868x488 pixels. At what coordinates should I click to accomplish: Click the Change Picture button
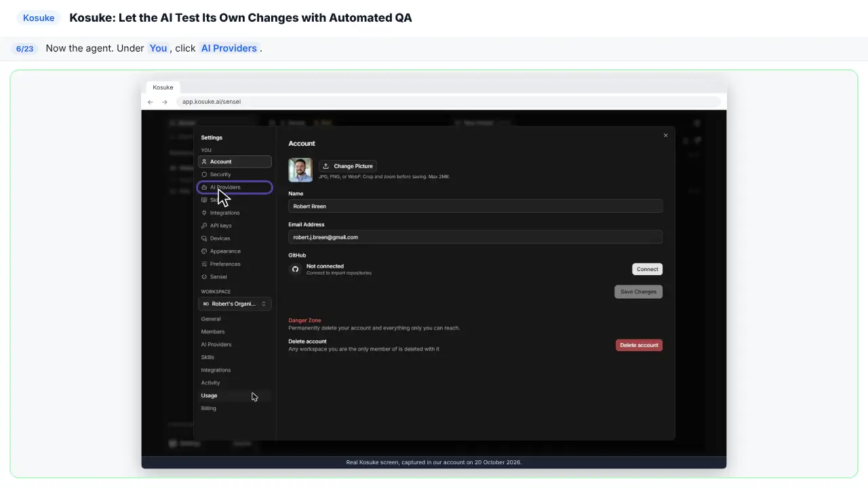pyautogui.click(x=347, y=166)
